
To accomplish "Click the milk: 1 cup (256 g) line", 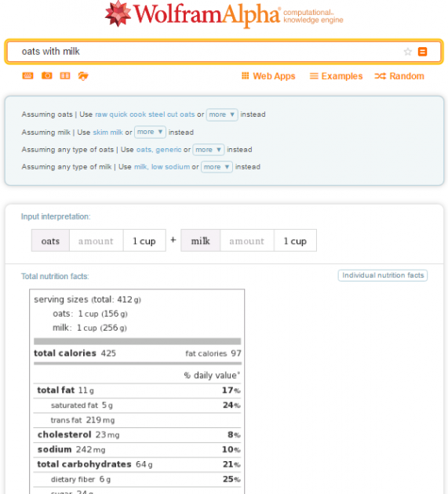I will 89,328.
